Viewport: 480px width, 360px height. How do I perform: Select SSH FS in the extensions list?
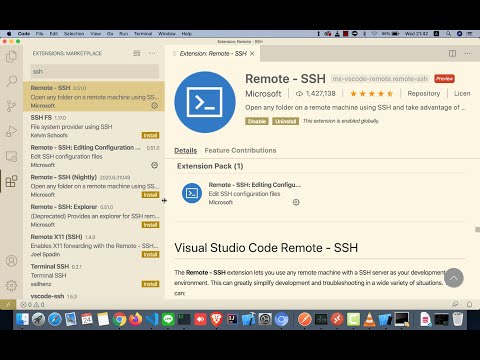(x=94, y=126)
